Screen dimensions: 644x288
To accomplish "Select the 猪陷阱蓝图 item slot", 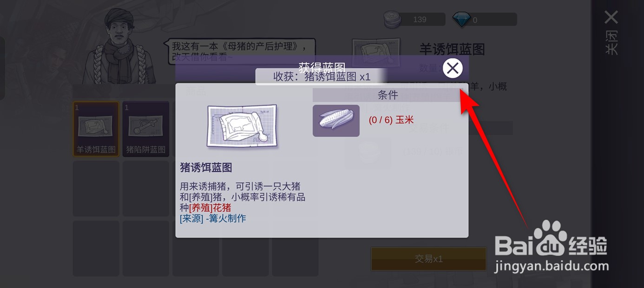I will click(146, 129).
